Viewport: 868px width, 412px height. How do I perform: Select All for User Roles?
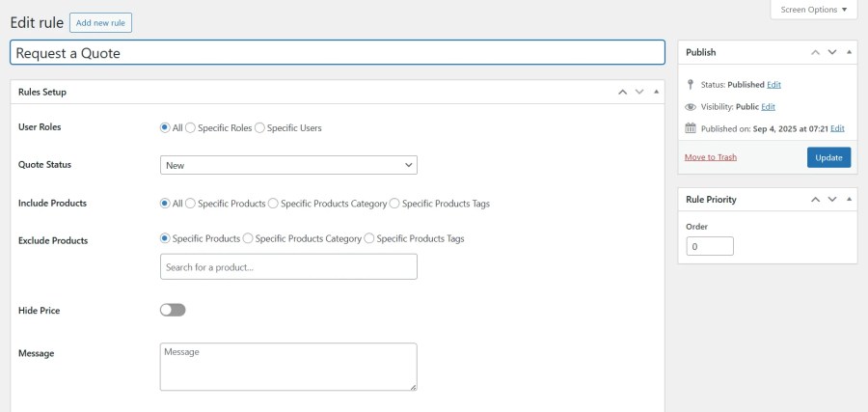coord(165,127)
